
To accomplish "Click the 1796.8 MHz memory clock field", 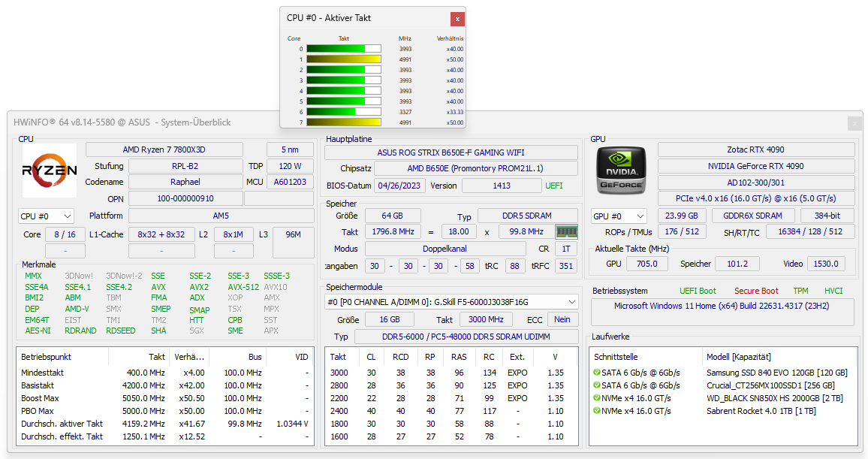I will pyautogui.click(x=393, y=232).
